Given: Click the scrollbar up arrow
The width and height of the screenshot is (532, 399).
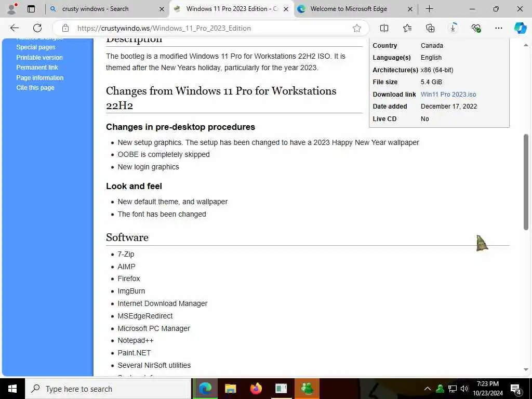Looking at the screenshot, I should click(526, 45).
